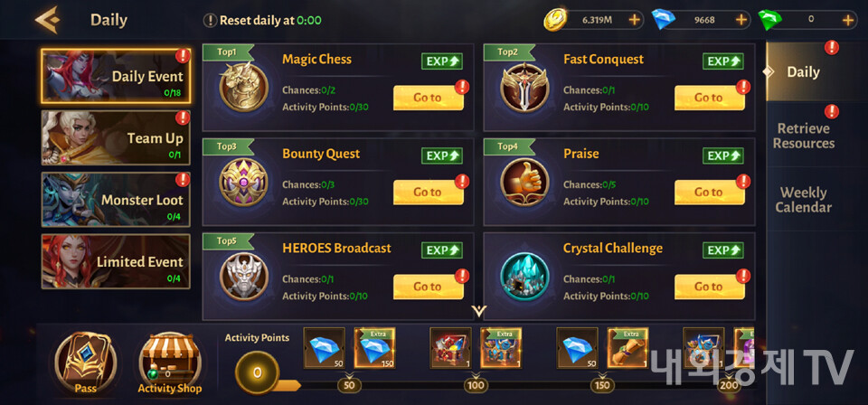Claim the 50-point diamond reward box
Screen dimensions: 868x405
pyautogui.click(x=325, y=348)
